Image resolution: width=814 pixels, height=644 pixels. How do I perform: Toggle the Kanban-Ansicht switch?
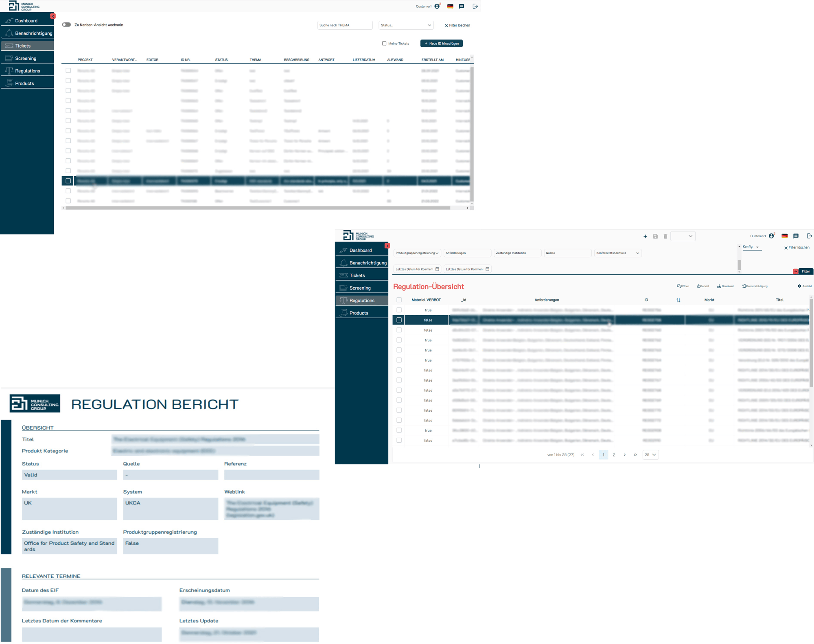[x=66, y=25]
